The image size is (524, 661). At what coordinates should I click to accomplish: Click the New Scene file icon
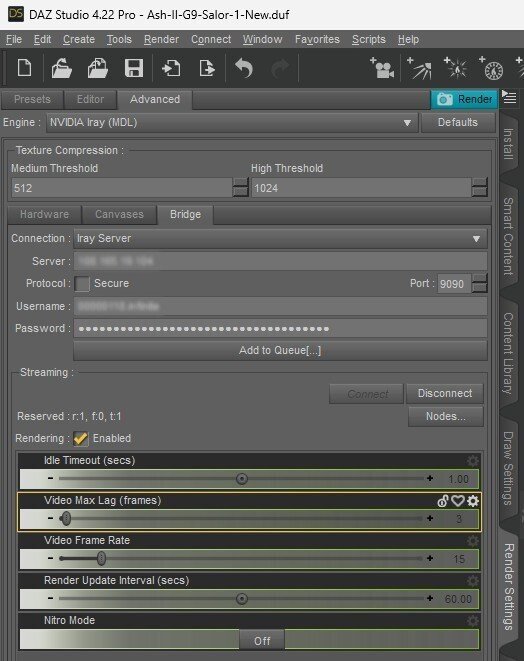click(x=24, y=68)
